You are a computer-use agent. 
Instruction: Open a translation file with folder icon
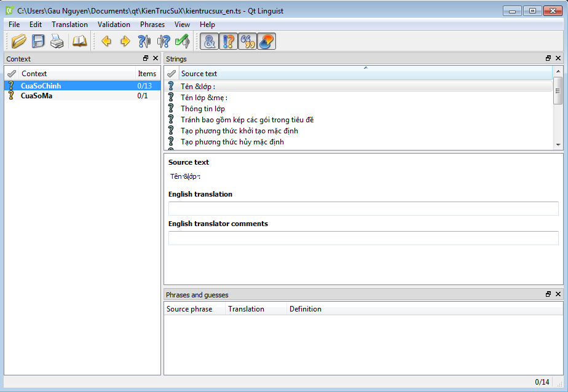18,41
